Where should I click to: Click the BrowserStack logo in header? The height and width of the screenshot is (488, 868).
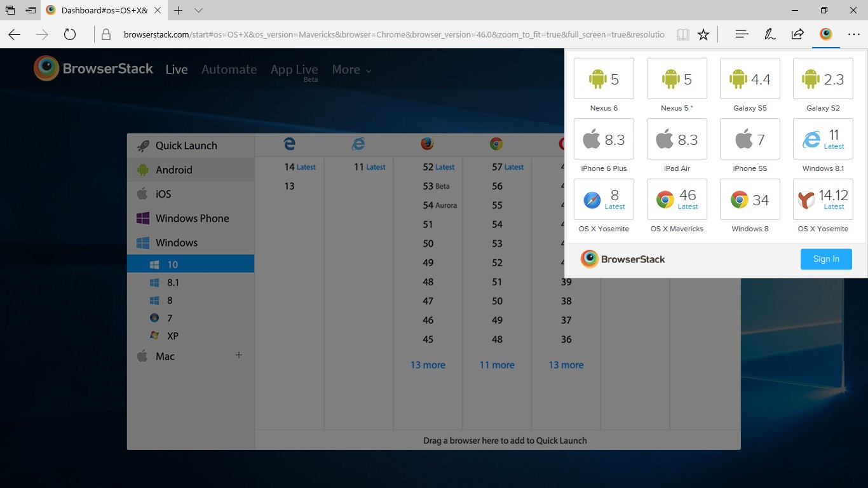pyautogui.click(x=93, y=69)
